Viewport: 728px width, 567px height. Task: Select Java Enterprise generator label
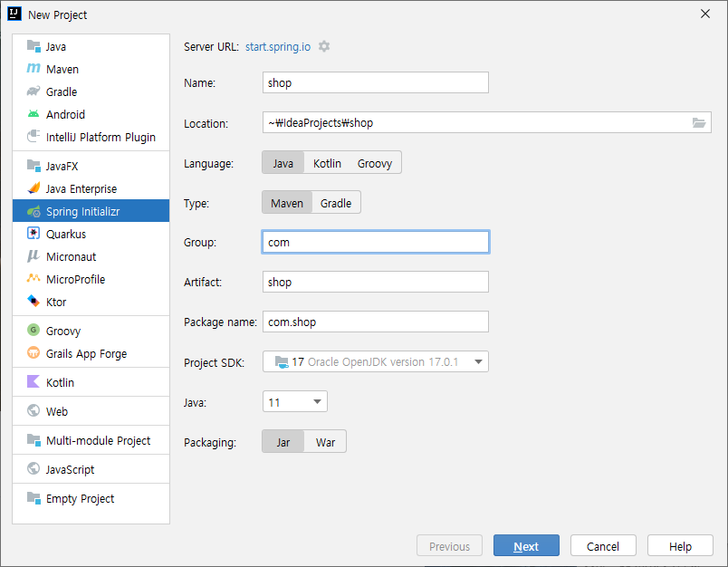pos(81,189)
